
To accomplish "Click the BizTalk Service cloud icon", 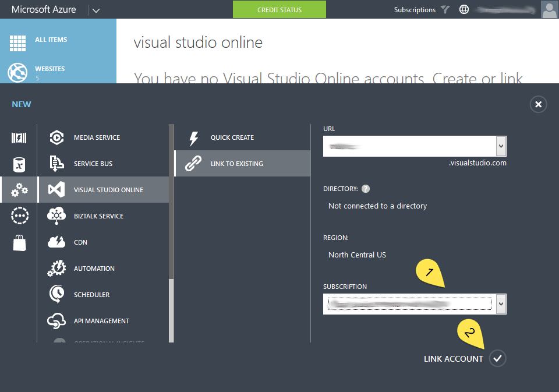I will [x=56, y=216].
